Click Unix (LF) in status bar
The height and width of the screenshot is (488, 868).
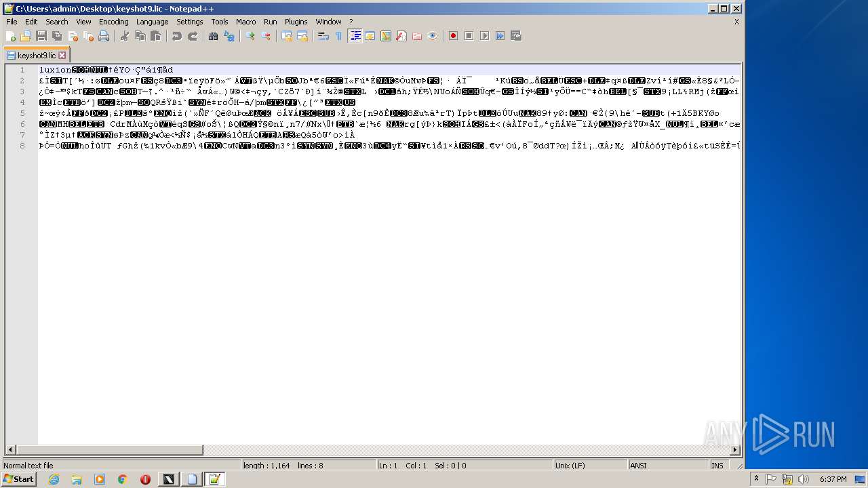[591, 466]
